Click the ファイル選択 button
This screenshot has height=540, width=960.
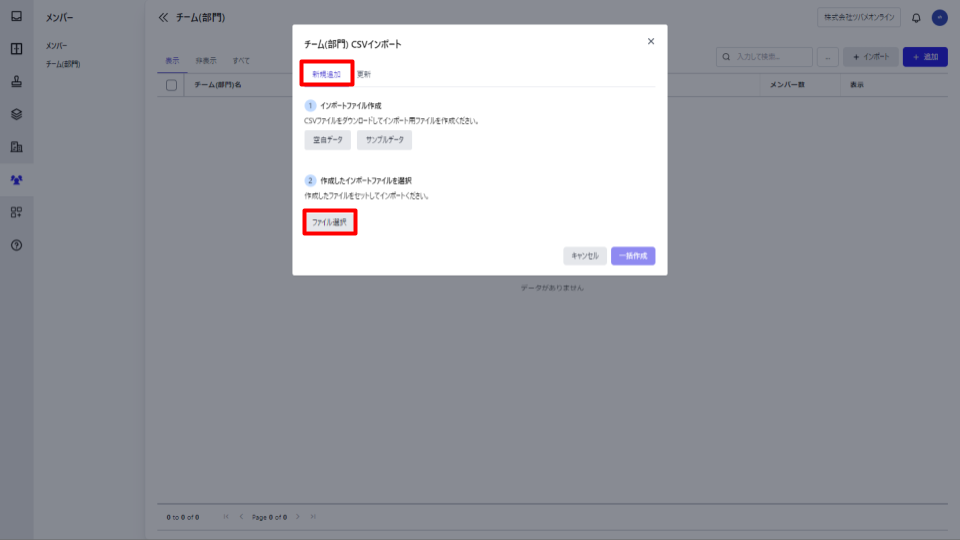point(329,222)
